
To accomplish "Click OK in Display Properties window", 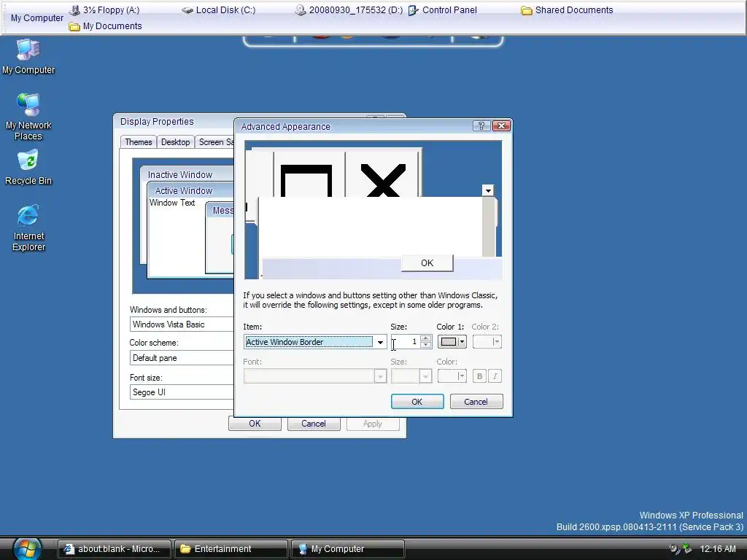I will 255,424.
